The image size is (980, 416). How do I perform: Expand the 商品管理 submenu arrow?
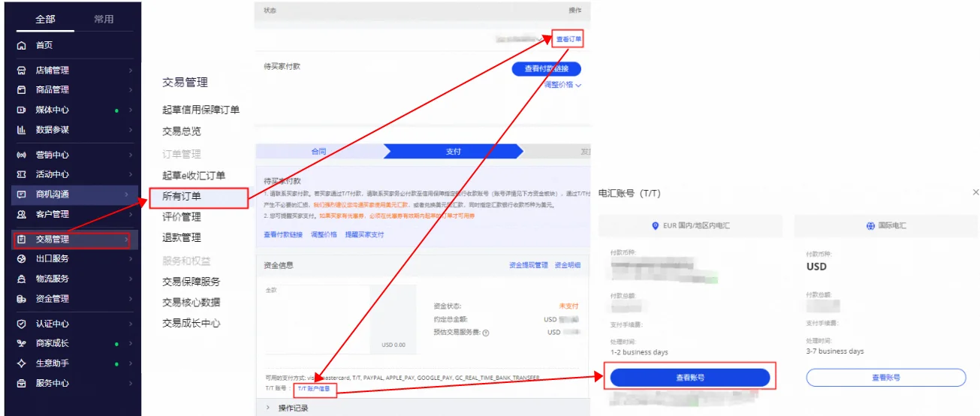coord(131,90)
